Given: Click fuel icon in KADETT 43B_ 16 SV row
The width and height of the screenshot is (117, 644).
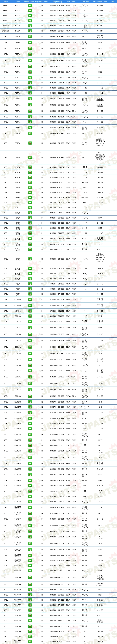Looking at the screenshot, I should tap(30, 497).
